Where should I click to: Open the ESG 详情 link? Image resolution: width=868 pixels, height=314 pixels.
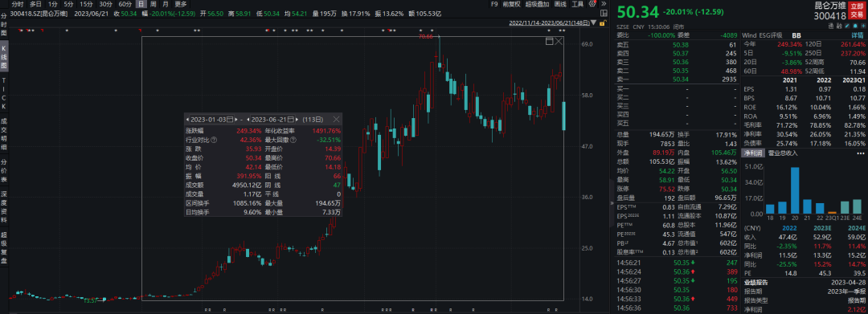[857, 35]
